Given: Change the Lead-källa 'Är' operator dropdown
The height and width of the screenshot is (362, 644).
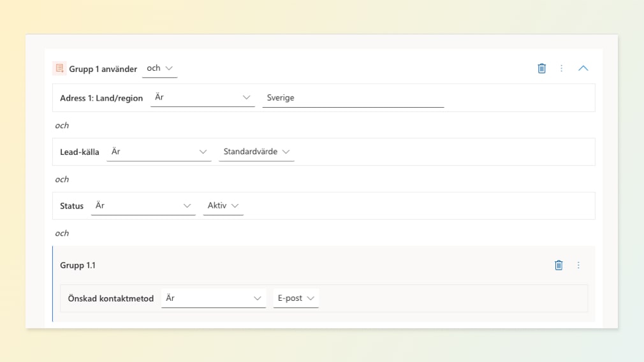Looking at the screenshot, I should point(159,152).
